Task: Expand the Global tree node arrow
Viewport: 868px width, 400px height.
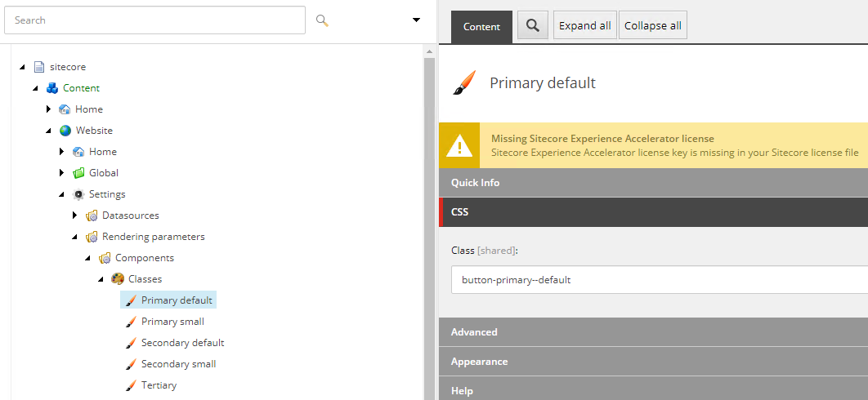Action: pyautogui.click(x=62, y=173)
